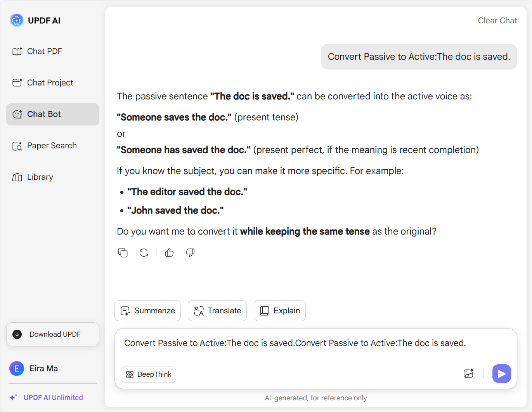Click the UPDF AI logo icon
The image size is (532, 412).
pos(17,20)
